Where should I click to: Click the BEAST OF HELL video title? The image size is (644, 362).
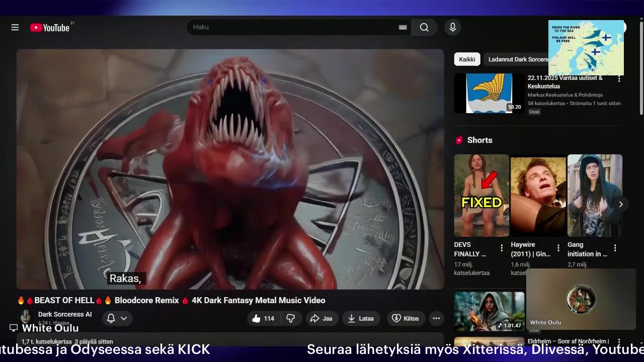point(171,300)
